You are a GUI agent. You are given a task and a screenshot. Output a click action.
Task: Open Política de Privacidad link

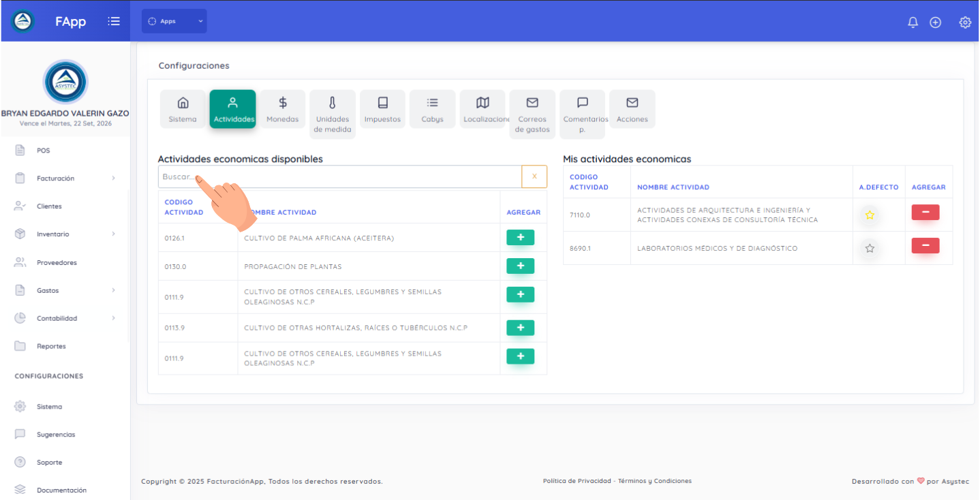pyautogui.click(x=577, y=481)
